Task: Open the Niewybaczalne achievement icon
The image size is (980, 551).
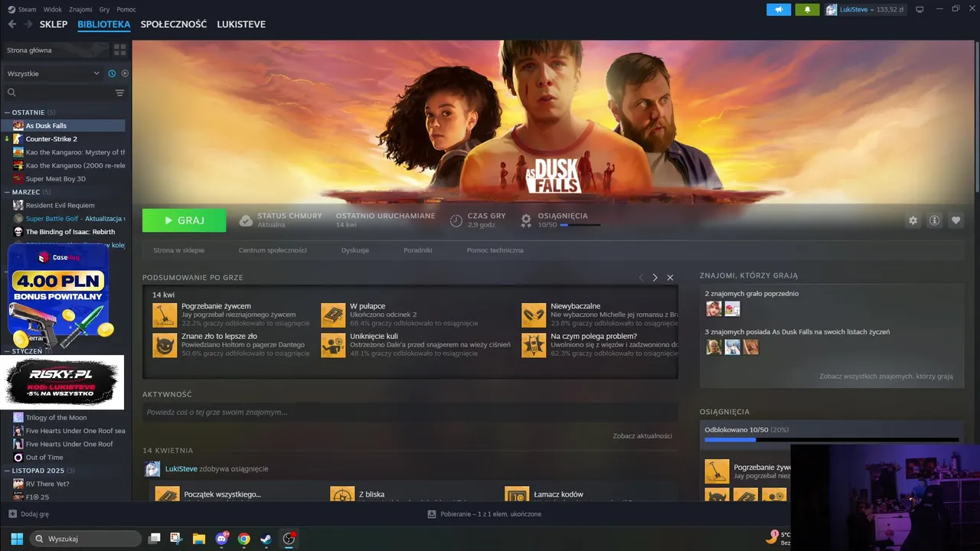Action: point(534,315)
